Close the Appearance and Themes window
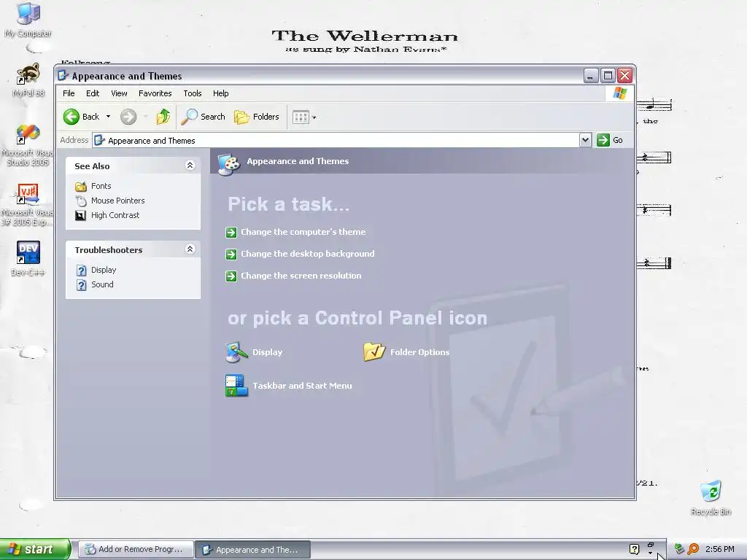747x560 pixels. tap(624, 76)
